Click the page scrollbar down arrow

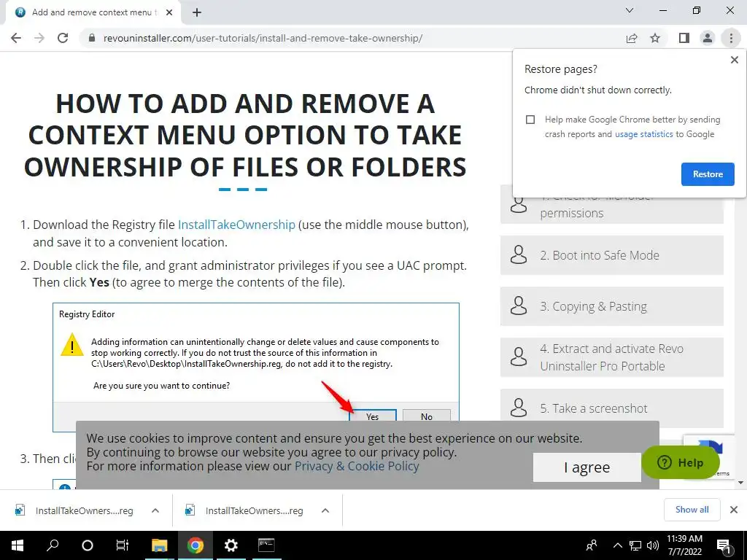(741, 483)
